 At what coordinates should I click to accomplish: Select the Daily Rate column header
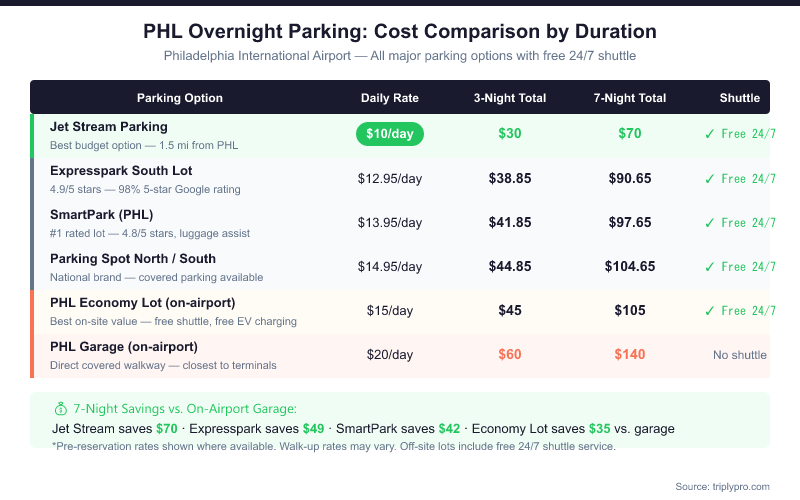390,98
